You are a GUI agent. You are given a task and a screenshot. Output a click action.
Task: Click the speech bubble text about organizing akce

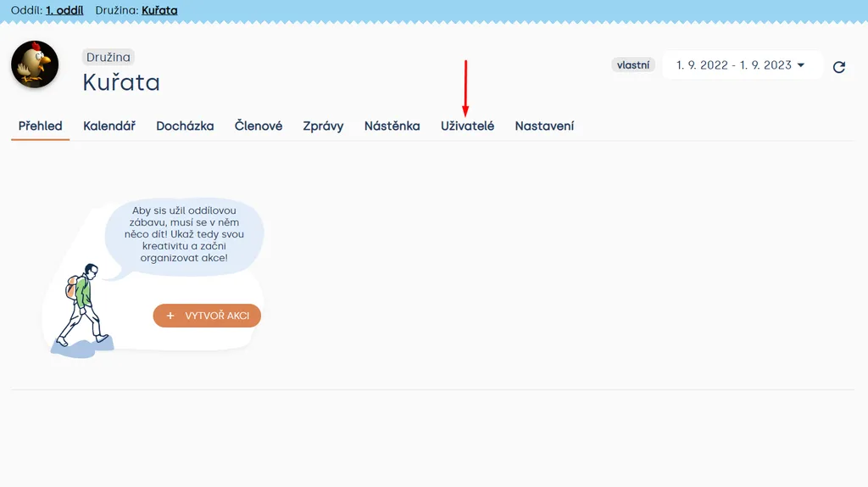(184, 234)
